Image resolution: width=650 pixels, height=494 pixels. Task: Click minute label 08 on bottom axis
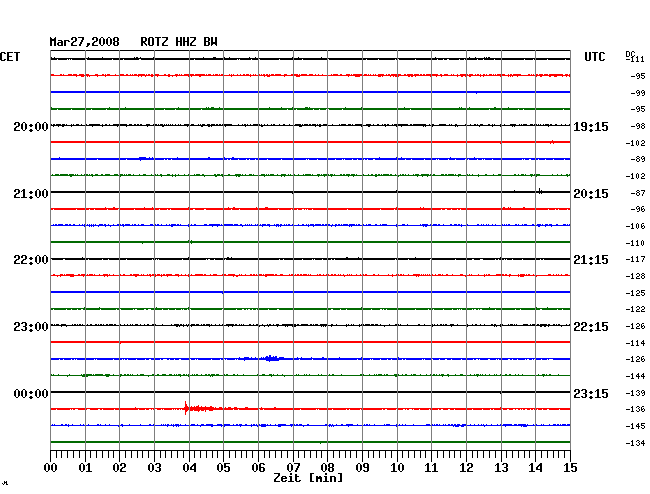pyautogui.click(x=327, y=467)
